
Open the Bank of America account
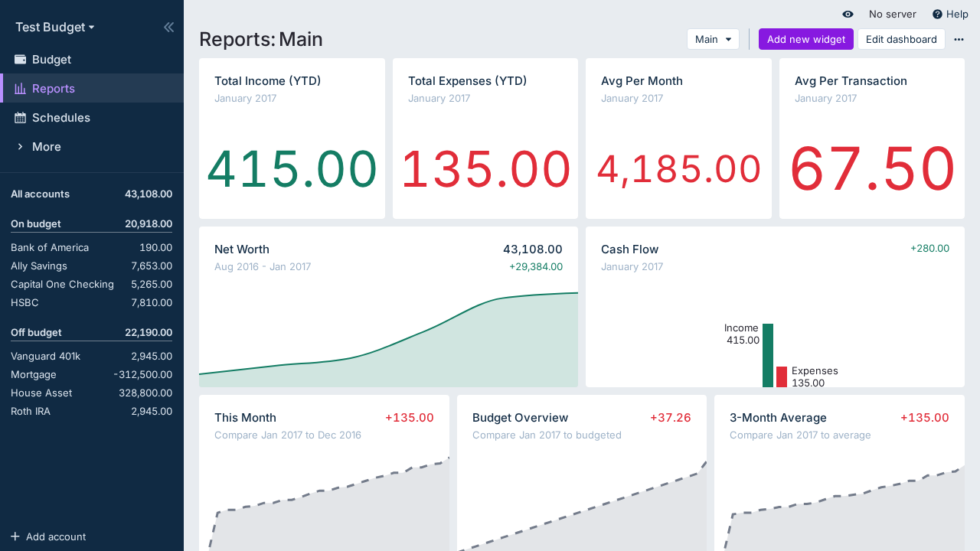point(50,247)
